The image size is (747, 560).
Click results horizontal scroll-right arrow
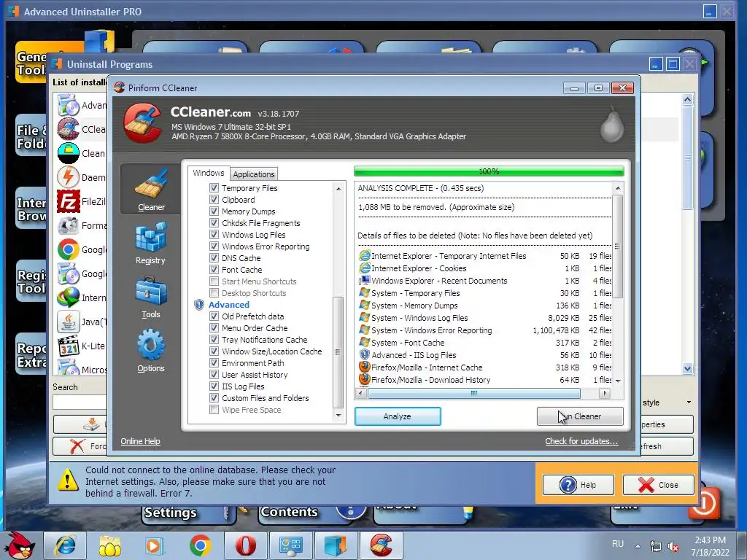click(x=605, y=393)
